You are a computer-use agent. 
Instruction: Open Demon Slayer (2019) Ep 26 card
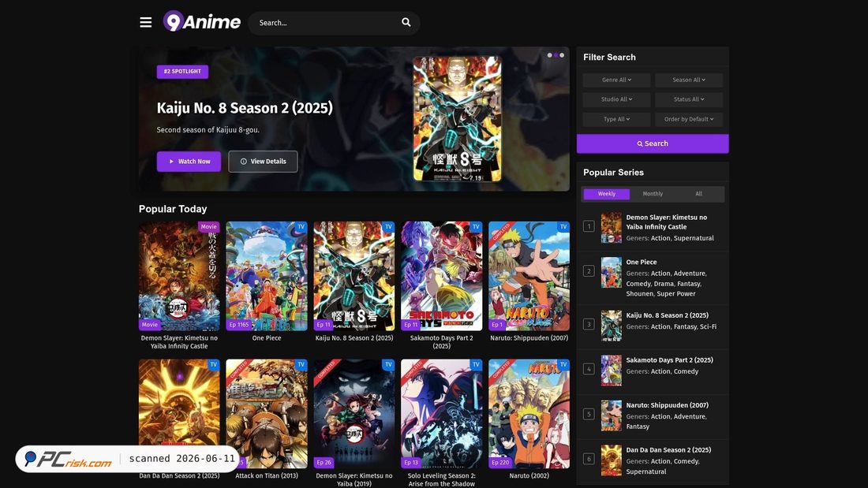click(x=354, y=414)
